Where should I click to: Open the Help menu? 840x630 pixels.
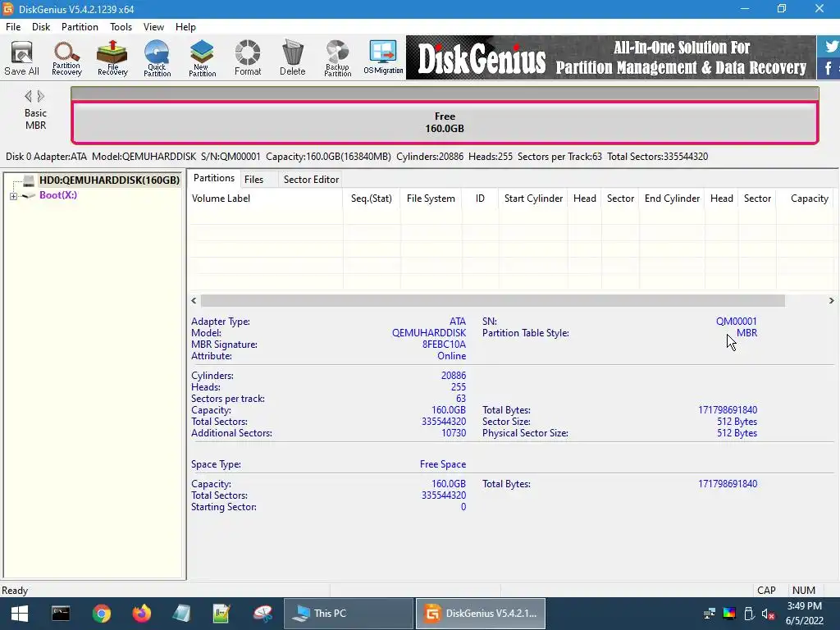pos(186,27)
